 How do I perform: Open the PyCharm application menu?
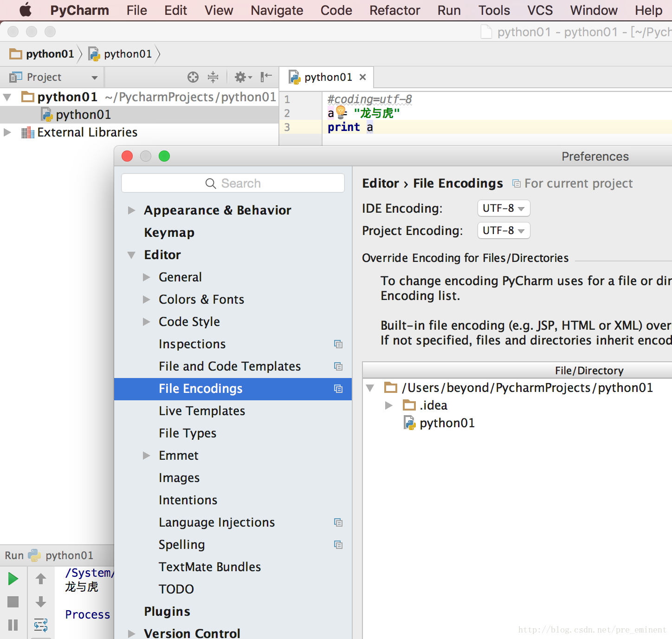click(80, 10)
